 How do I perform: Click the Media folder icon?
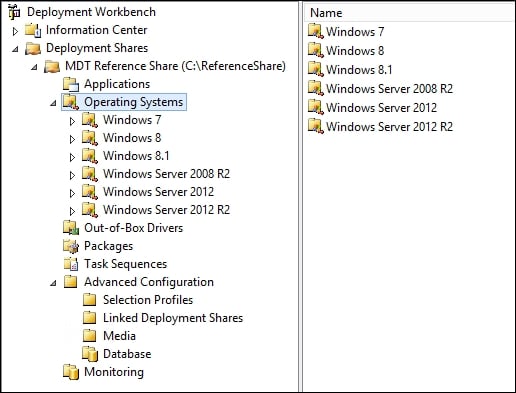pyautogui.click(x=90, y=336)
